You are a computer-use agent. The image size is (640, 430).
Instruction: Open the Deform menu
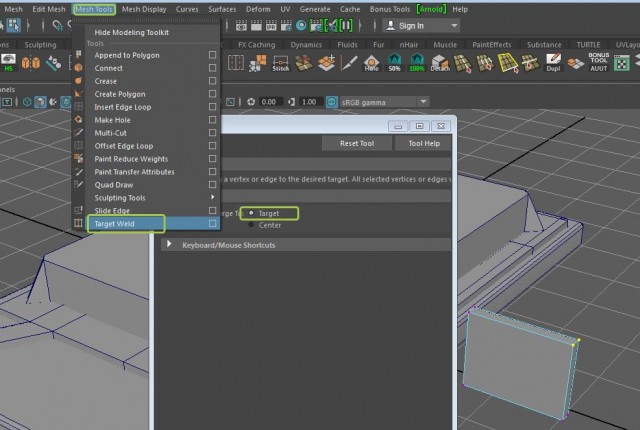tap(258, 9)
